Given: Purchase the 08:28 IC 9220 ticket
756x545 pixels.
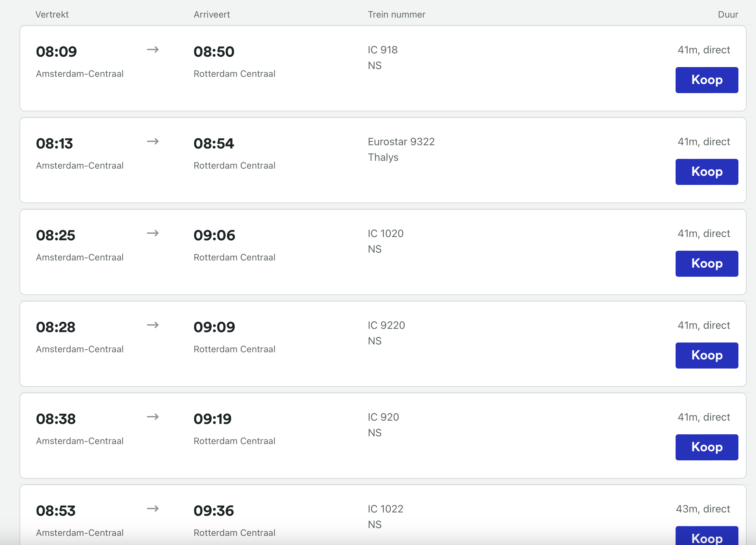Looking at the screenshot, I should 706,355.
